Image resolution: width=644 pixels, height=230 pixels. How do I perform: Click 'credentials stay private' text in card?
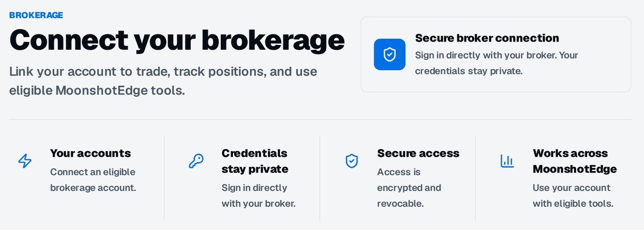[x=468, y=71]
